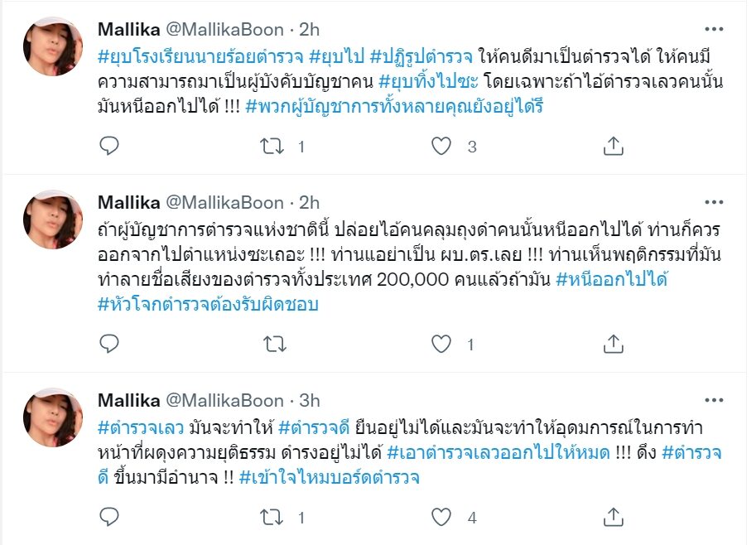Retweet the first tweet with 1 retweet

coord(271,147)
